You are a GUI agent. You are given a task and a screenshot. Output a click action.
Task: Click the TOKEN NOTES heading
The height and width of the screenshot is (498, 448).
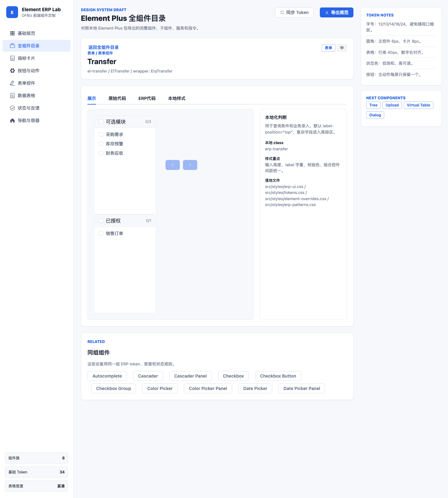coord(380,15)
